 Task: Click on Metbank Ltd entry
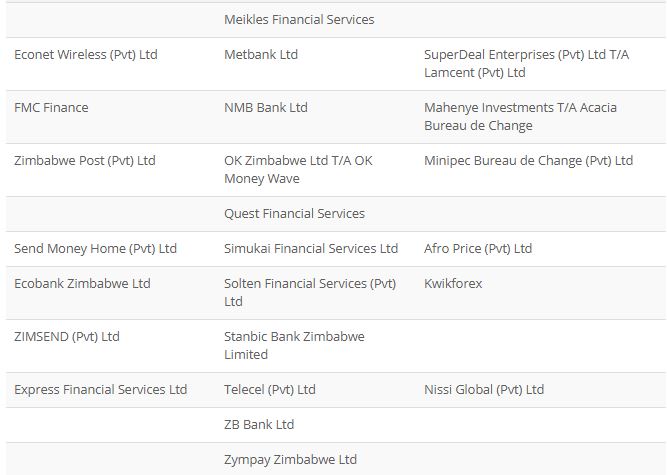pos(261,54)
